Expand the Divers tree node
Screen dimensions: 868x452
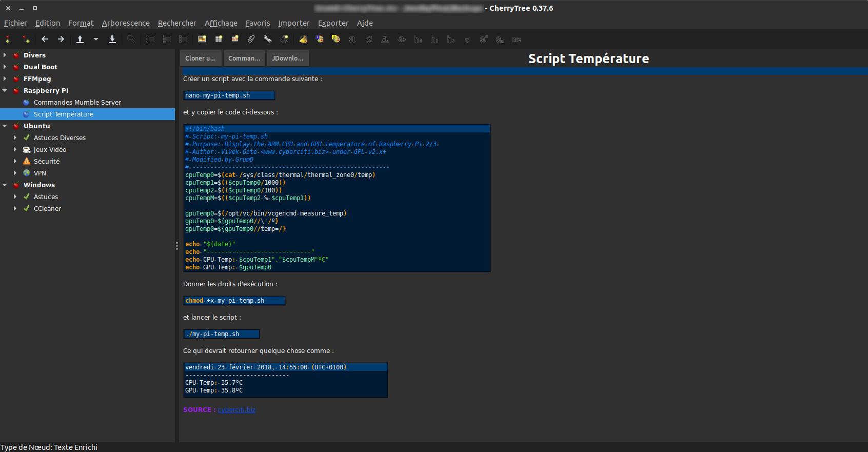(5, 55)
